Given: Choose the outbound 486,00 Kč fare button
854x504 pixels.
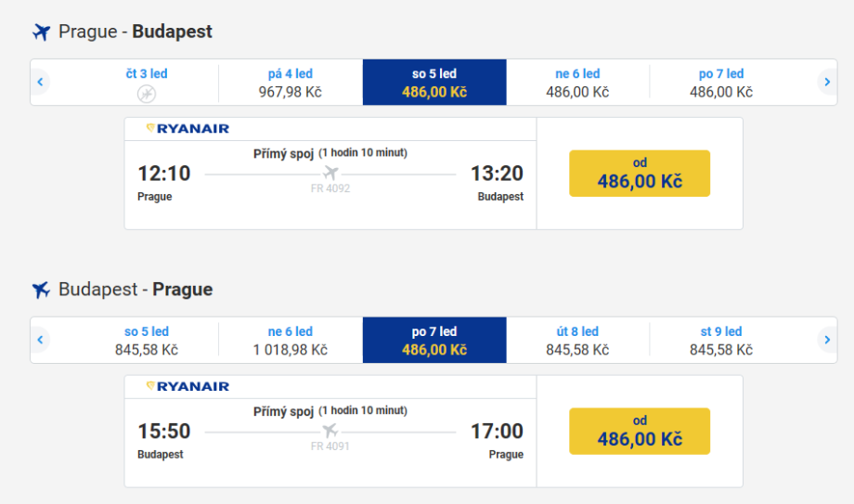Looking at the screenshot, I should (x=640, y=174).
